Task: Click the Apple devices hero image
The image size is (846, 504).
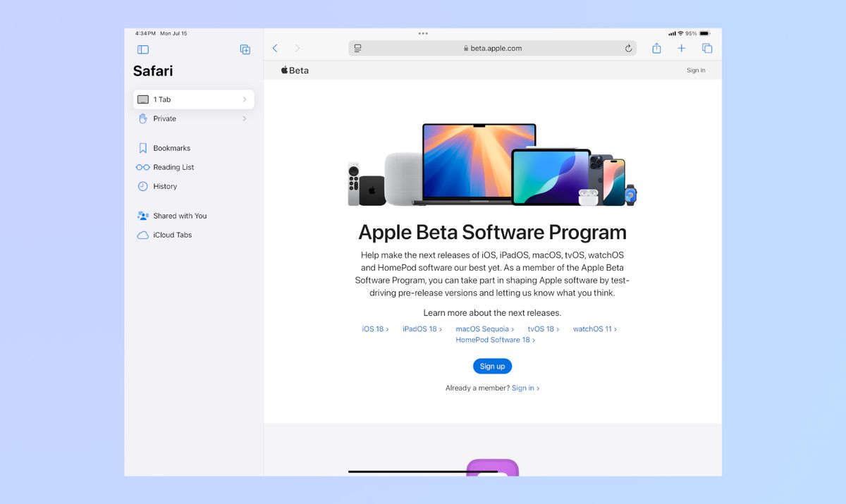Action: (492, 165)
